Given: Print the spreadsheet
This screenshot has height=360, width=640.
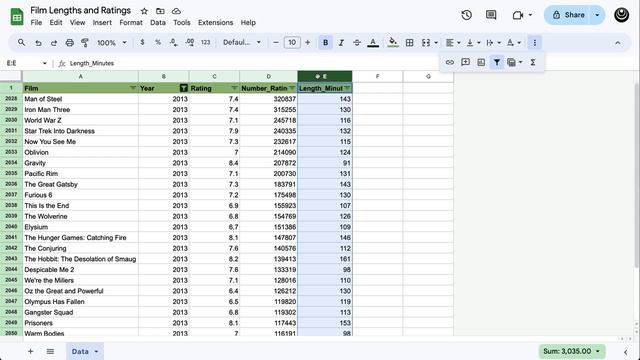Looking at the screenshot, I should [x=70, y=42].
